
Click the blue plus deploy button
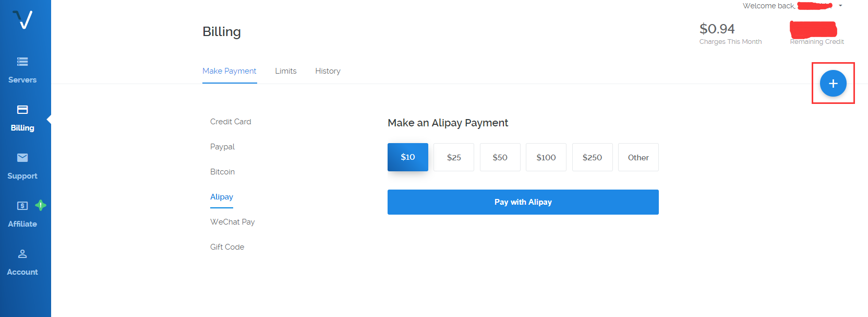click(833, 84)
